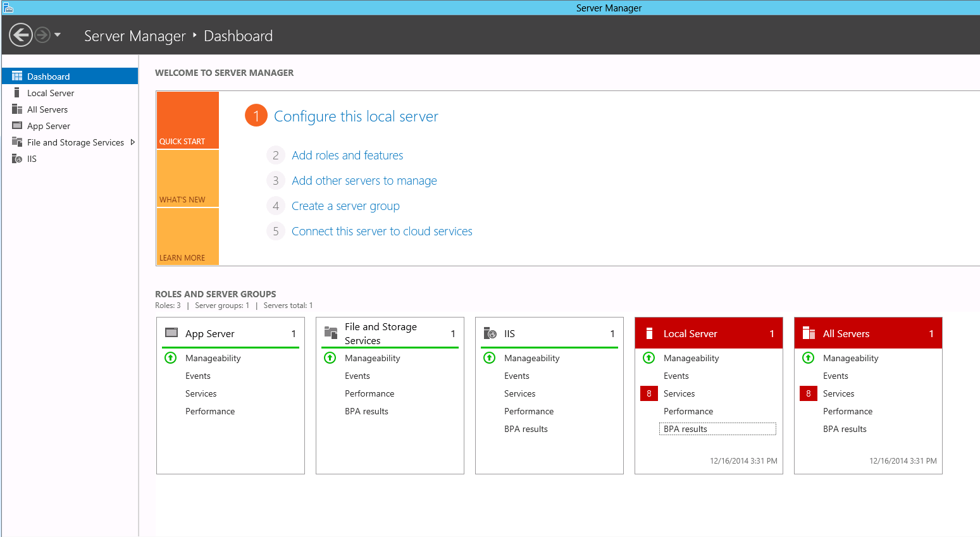
Task: Click the File and Storage Services sidebar icon
Action: (17, 142)
